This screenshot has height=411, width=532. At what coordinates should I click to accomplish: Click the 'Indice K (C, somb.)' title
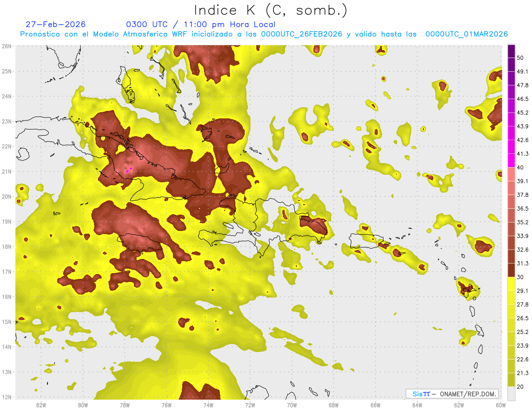[271, 10]
